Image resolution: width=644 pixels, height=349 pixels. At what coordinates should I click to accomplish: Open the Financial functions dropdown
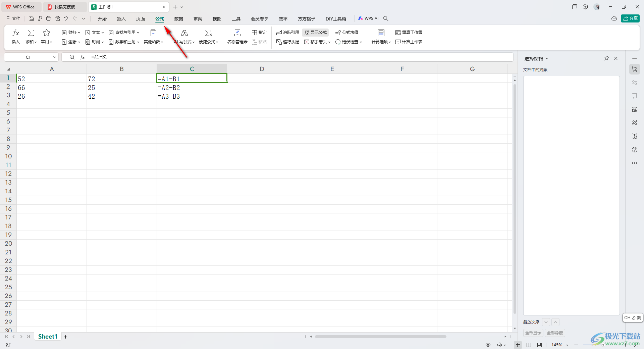(71, 33)
